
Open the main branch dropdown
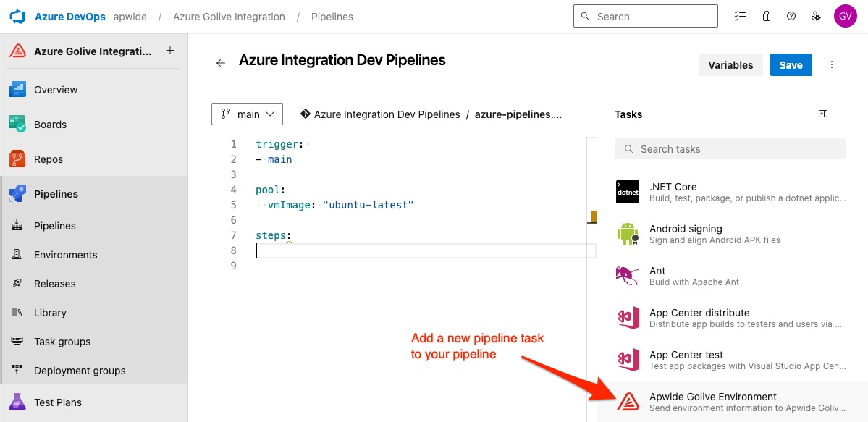[247, 114]
